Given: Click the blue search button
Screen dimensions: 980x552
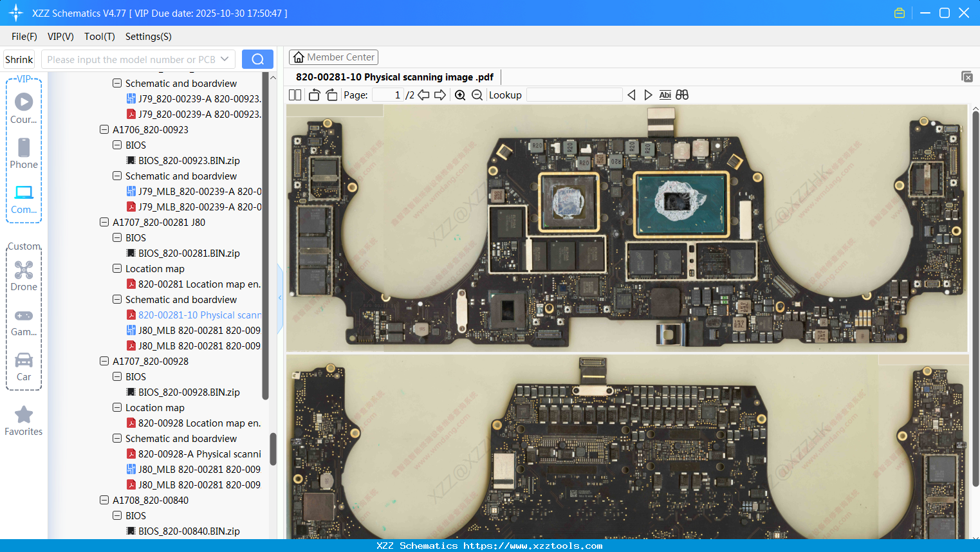Looking at the screenshot, I should 257,59.
